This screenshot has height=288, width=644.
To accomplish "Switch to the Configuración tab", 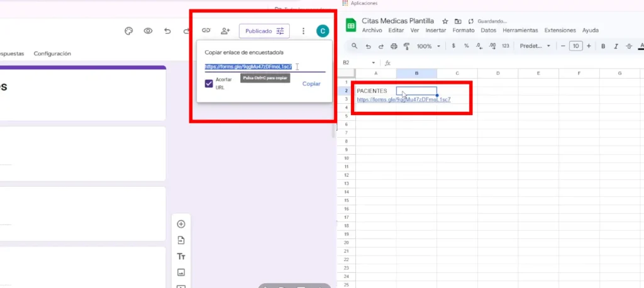I will [x=52, y=53].
